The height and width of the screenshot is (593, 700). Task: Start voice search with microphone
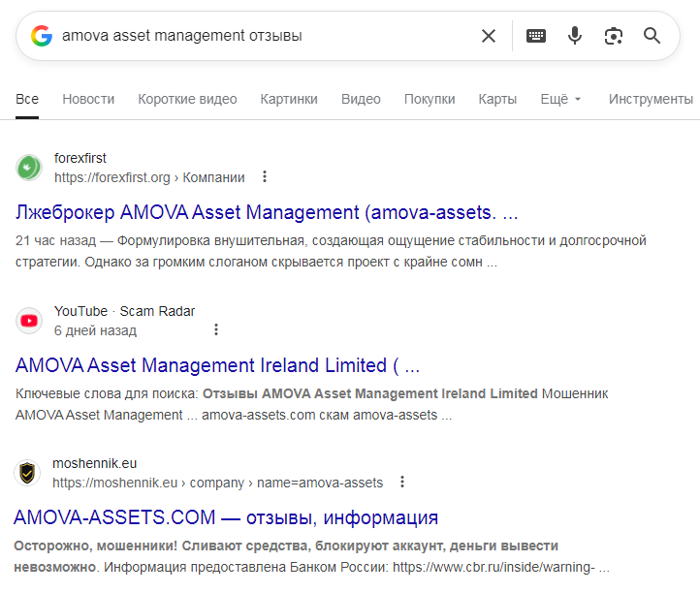[x=575, y=36]
